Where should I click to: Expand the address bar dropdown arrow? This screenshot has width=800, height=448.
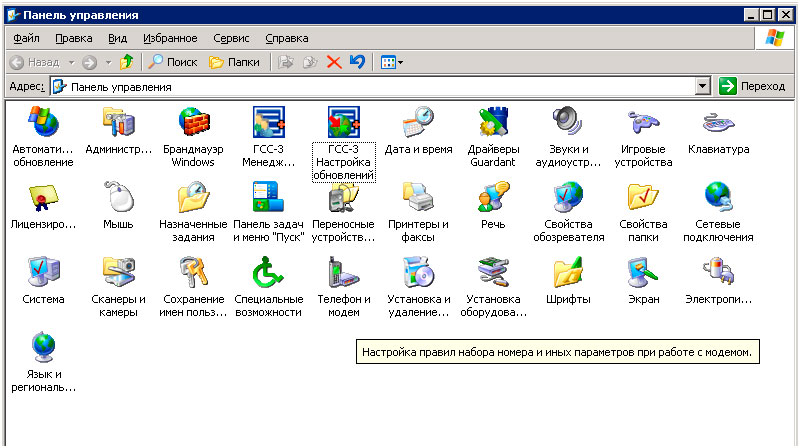(703, 87)
